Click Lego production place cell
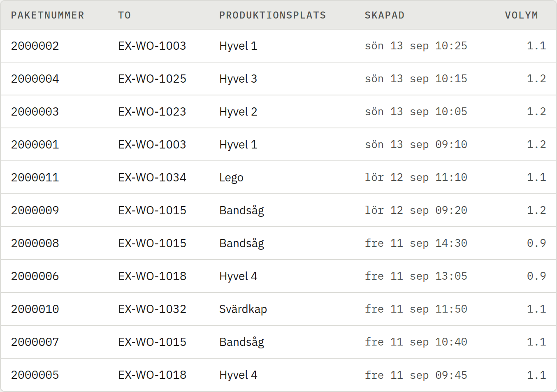This screenshot has width=557, height=392. pos(231,177)
